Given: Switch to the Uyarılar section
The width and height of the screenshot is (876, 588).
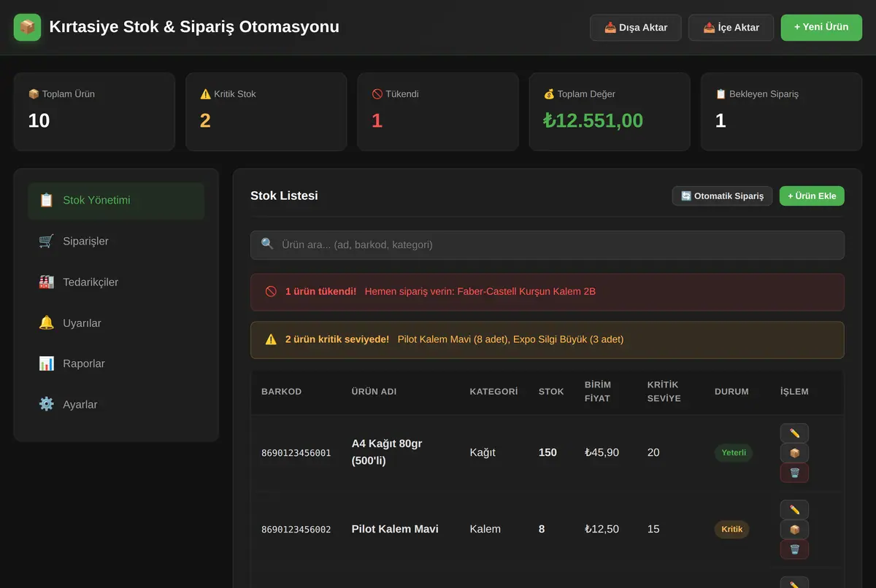Looking at the screenshot, I should (x=116, y=323).
